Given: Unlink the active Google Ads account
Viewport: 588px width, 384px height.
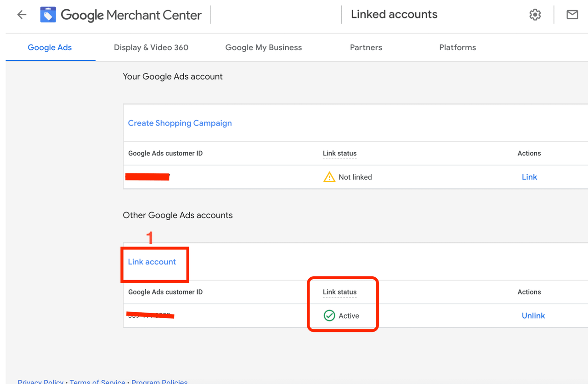Looking at the screenshot, I should pyautogui.click(x=533, y=315).
